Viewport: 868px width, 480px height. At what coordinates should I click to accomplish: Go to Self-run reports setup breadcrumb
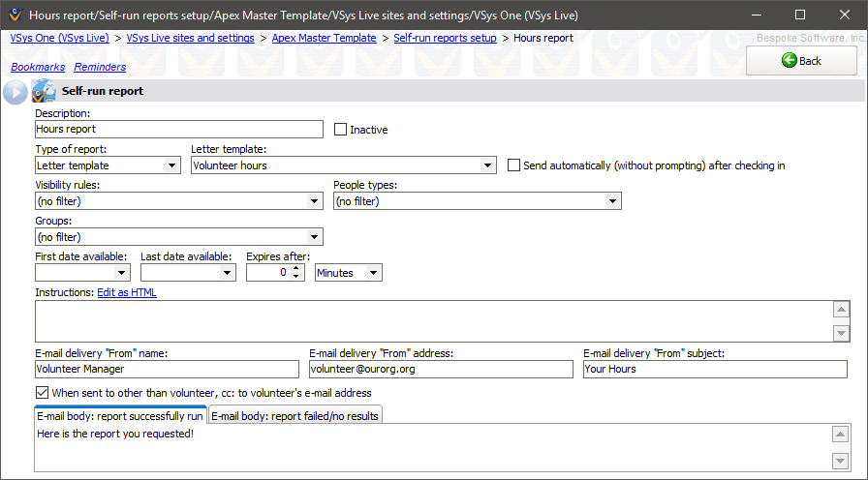point(445,38)
